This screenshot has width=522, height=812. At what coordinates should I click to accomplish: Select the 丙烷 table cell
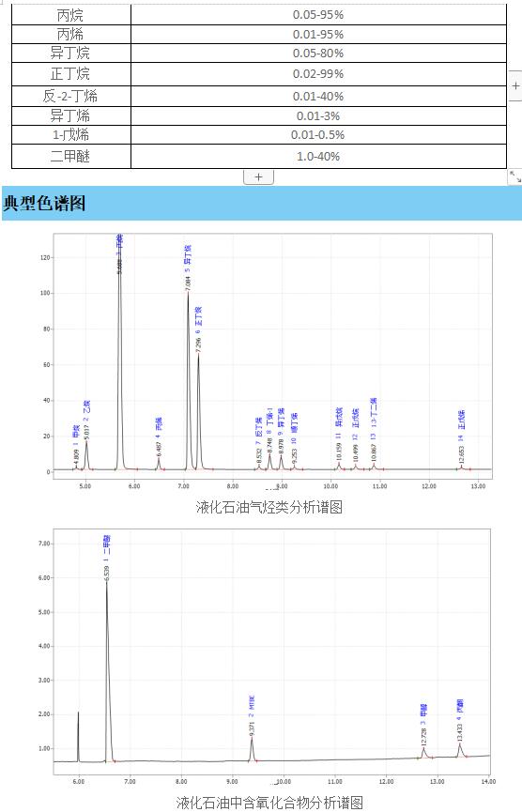point(71,15)
